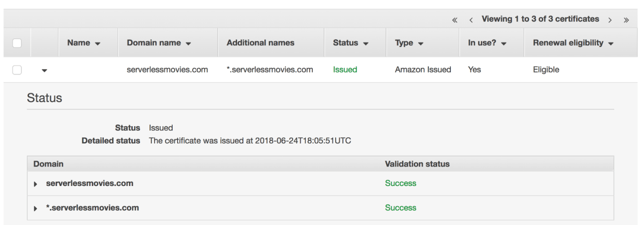Viewport: 644px width, 225px height.
Task: Sort by Domain name column
Action: click(x=159, y=43)
